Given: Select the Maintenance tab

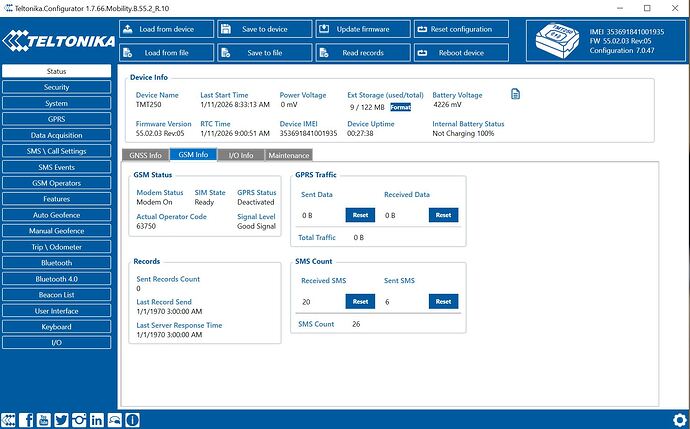Looking at the screenshot, I should (x=289, y=155).
